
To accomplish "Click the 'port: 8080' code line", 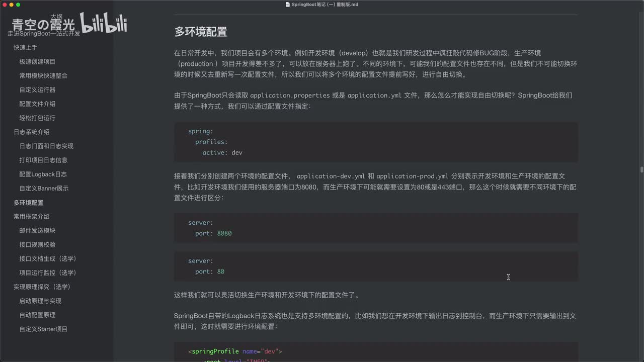I will tap(213, 233).
